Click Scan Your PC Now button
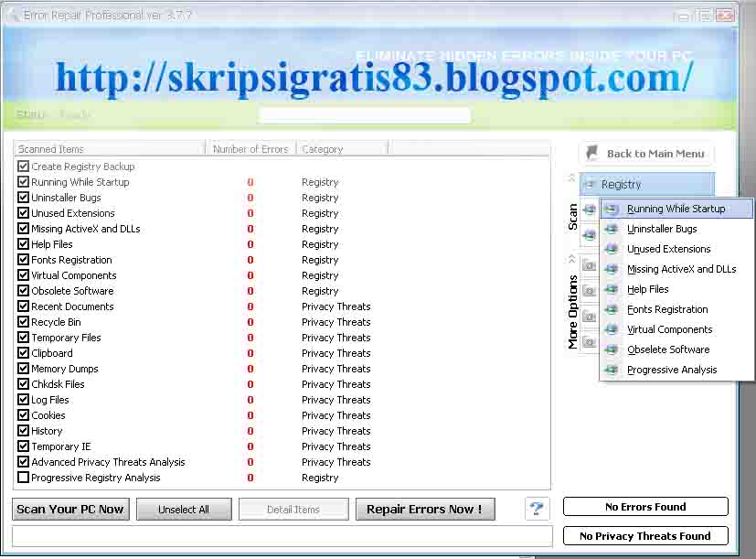756x559 pixels. [x=70, y=510]
